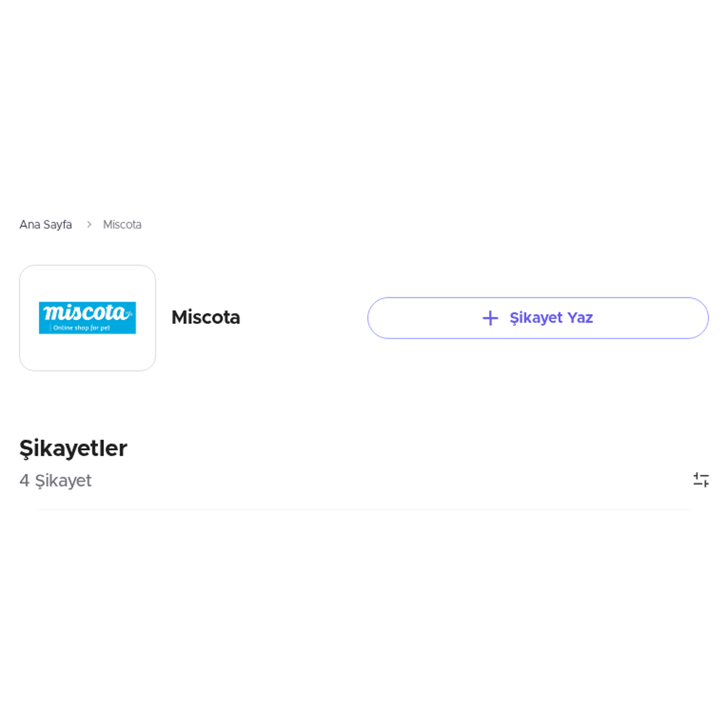Go to Ana Sayfa breadcrumb link

point(45,224)
